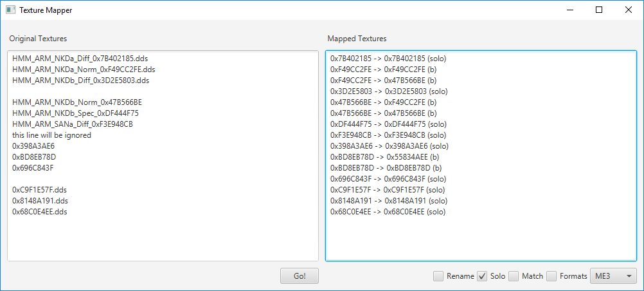Click the 0x68C0E4EE -> 0x68C0E4EE (solo) line
Viewport: 644px width, 291px height.
pyautogui.click(x=388, y=212)
